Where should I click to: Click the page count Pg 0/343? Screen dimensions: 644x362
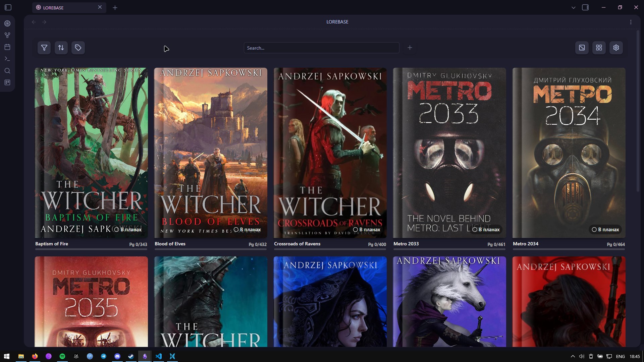[x=138, y=244]
